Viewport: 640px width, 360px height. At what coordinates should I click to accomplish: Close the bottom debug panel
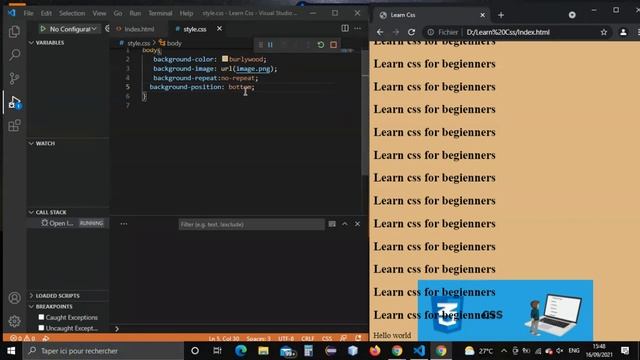[358, 224]
